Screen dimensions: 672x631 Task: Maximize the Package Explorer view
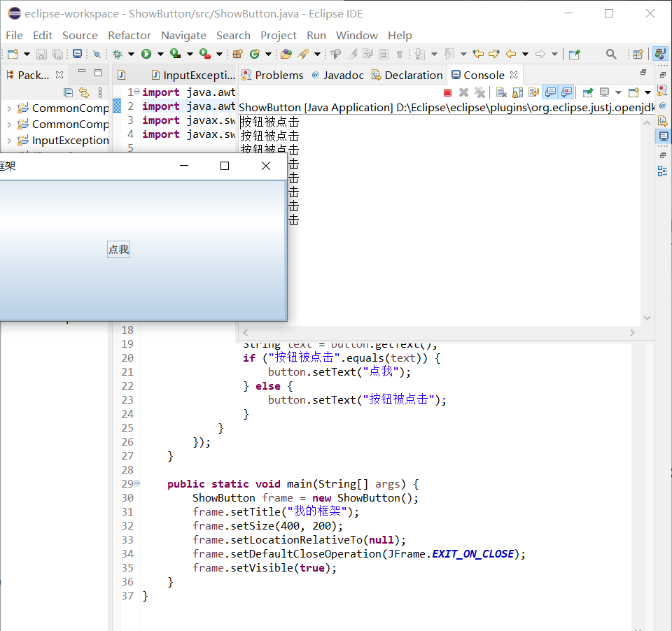[98, 73]
